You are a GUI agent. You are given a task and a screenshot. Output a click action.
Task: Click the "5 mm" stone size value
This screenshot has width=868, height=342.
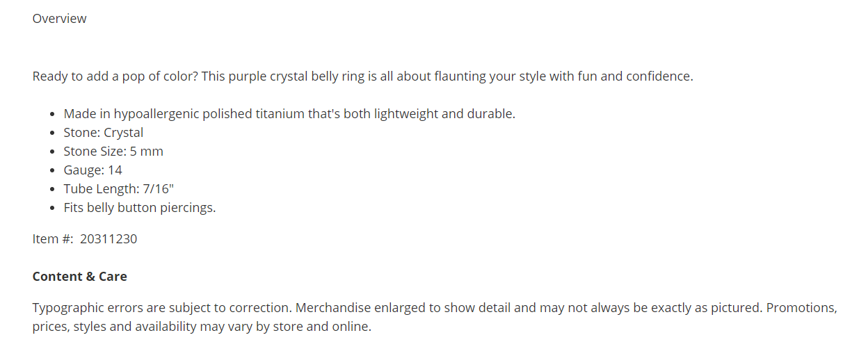146,152
